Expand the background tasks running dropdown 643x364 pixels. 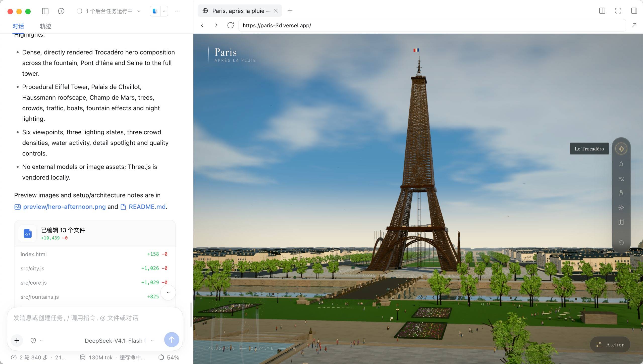tap(109, 11)
